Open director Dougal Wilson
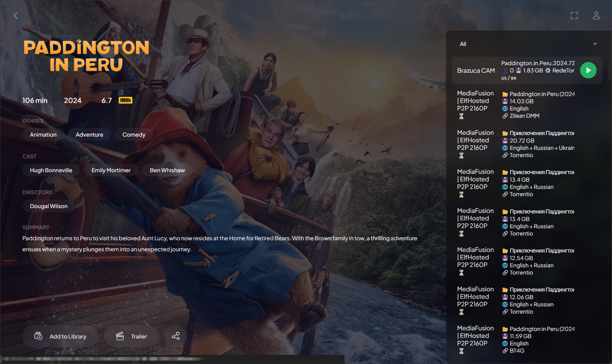The width and height of the screenshot is (612, 364). 49,206
